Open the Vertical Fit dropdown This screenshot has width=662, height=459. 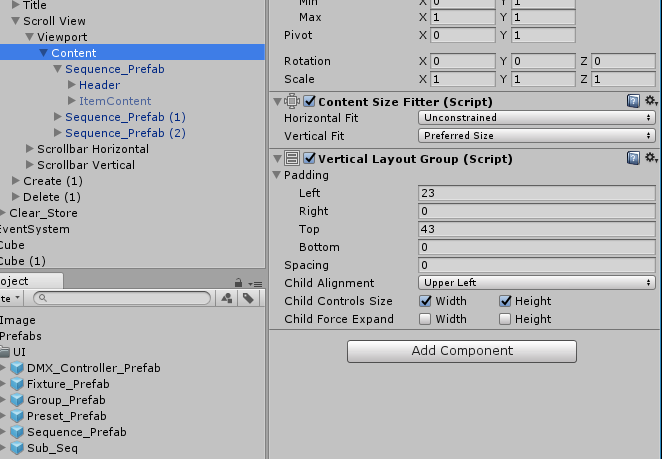pos(537,136)
